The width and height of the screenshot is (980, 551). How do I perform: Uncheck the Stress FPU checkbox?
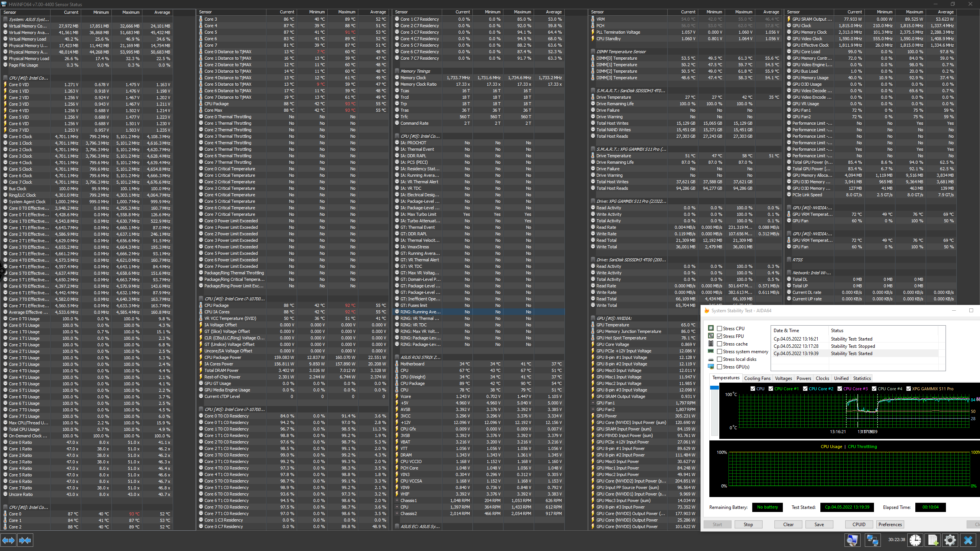point(720,336)
